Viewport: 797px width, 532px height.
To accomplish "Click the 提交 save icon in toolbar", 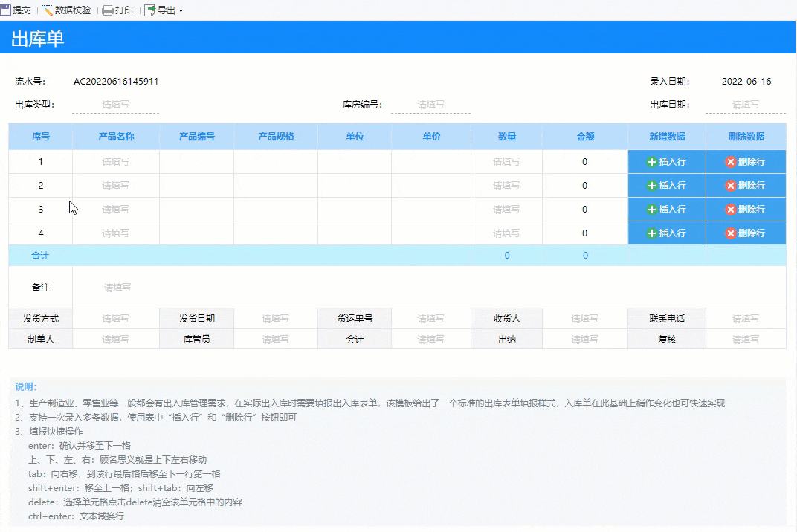I will pos(6,10).
